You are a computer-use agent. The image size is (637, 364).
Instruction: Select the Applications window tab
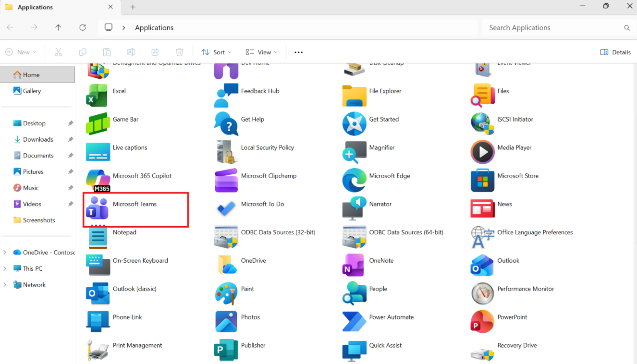click(60, 7)
